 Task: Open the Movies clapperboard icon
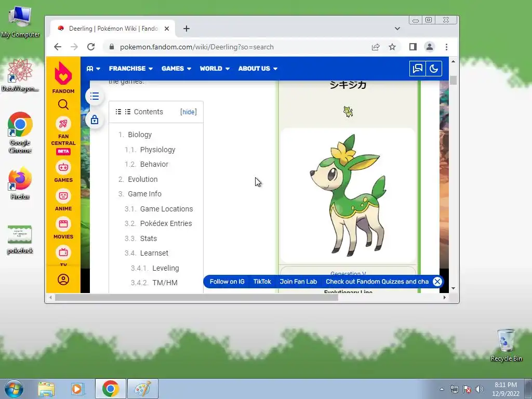click(x=63, y=224)
